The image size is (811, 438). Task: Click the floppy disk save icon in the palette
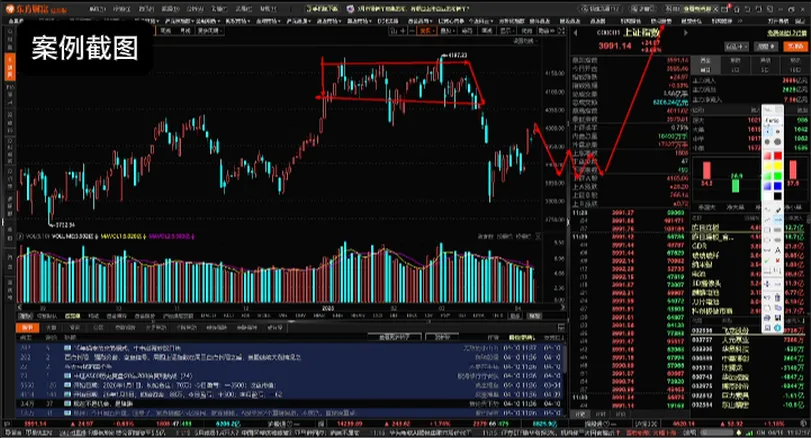(x=778, y=317)
